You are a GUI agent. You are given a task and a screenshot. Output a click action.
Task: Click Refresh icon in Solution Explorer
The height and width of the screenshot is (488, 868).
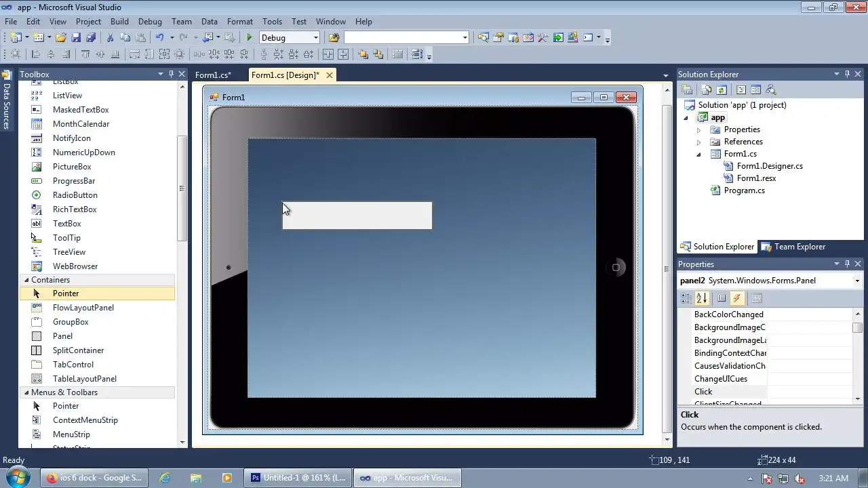click(722, 89)
